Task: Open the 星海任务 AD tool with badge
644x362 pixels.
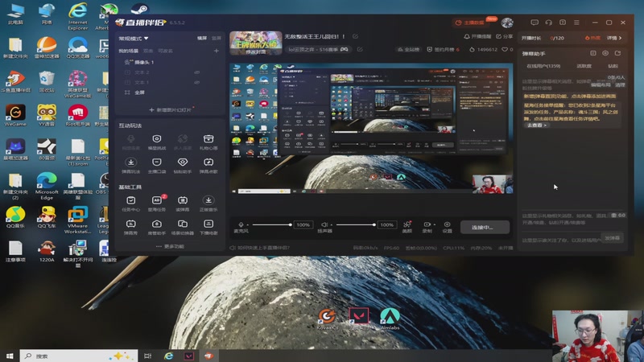Action: tap(156, 204)
